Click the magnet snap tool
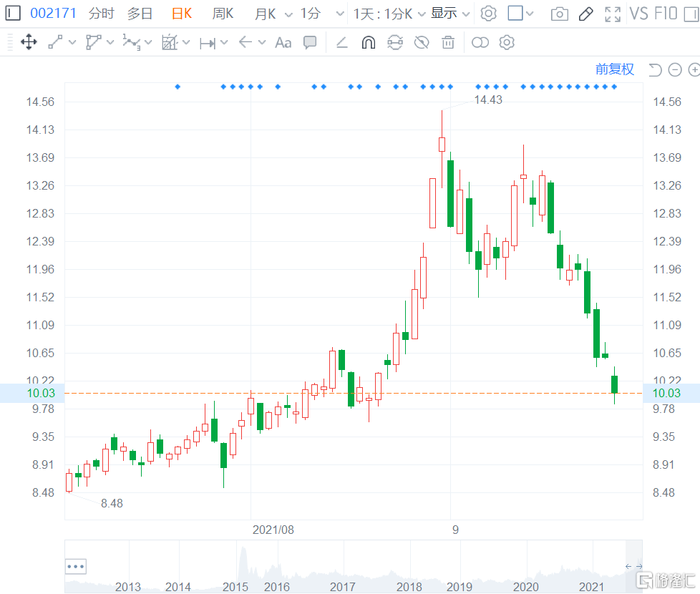The width and height of the screenshot is (700, 594). click(368, 42)
